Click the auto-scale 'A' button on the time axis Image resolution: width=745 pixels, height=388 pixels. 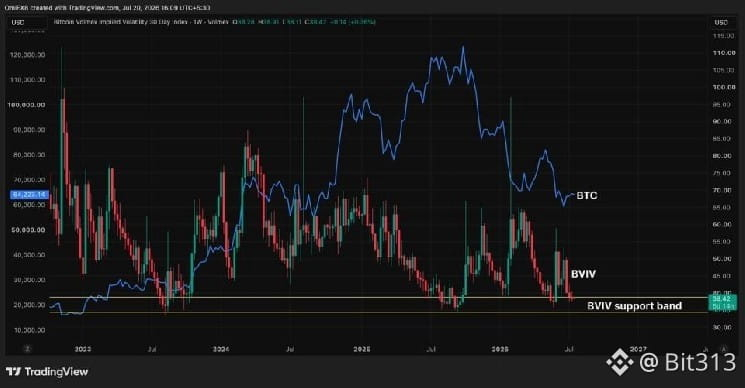click(724, 349)
